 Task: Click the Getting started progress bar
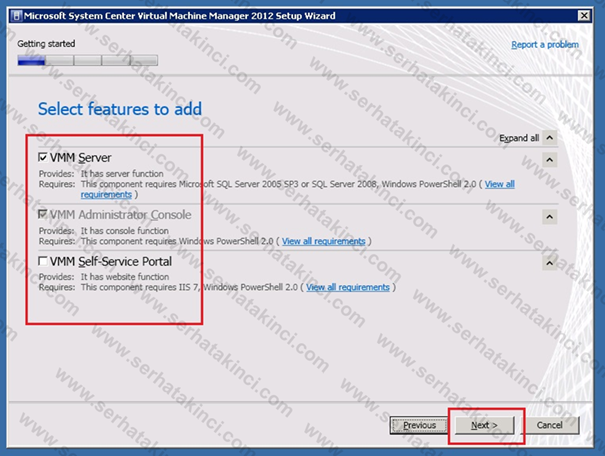88,60
